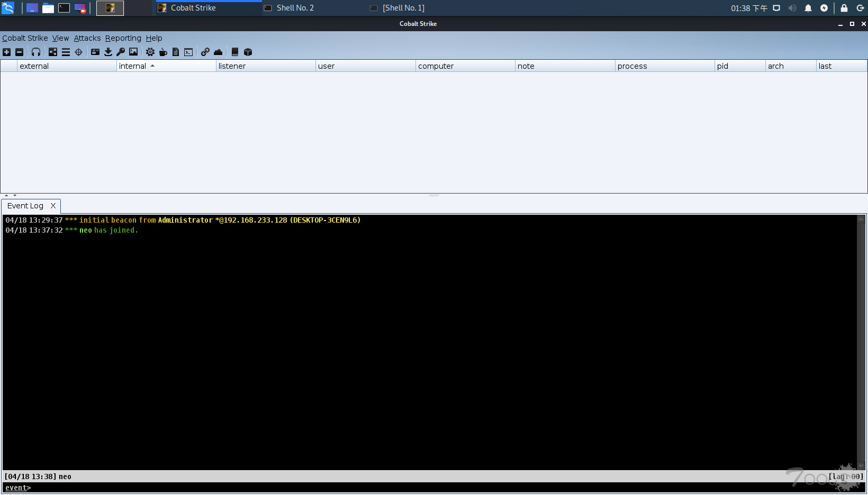Viewport: 868px width, 495px height.
Task: Select the Event Log tab
Action: [25, 206]
